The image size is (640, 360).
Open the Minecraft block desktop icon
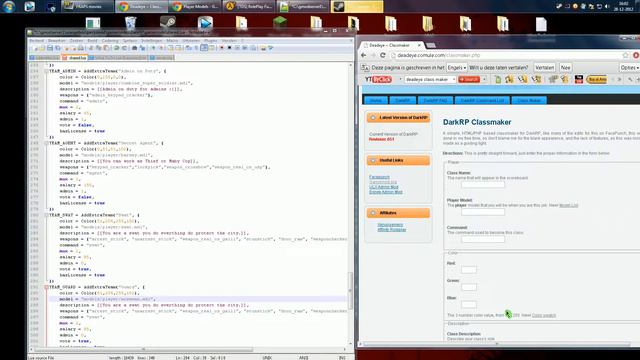point(280,23)
